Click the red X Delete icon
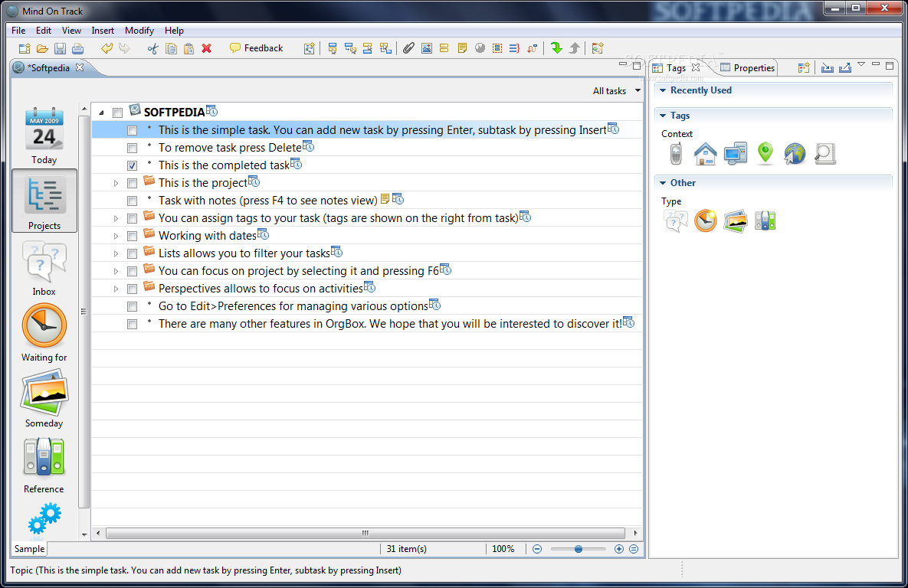This screenshot has height=588, width=908. pos(207,48)
